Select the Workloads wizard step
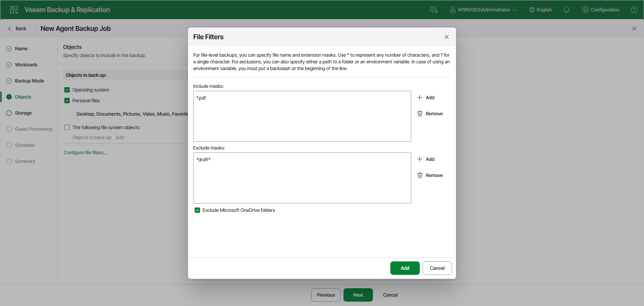The height and width of the screenshot is (306, 644). (26, 65)
